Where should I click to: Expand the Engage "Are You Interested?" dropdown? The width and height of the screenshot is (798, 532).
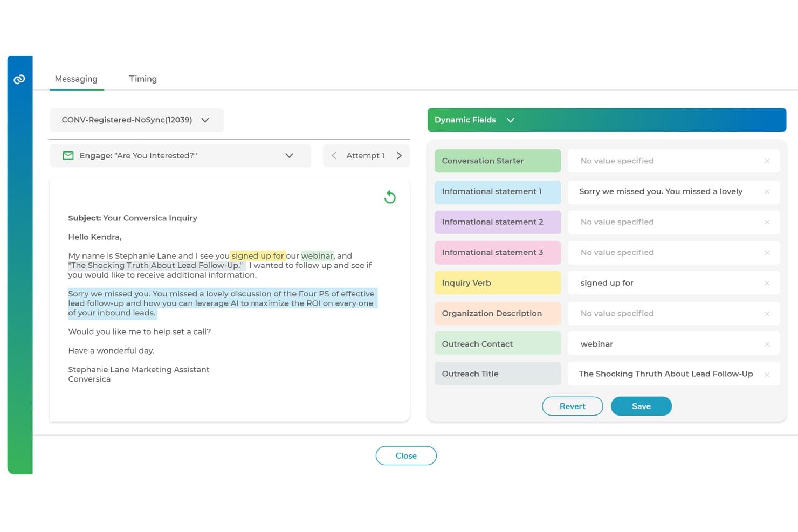(180, 156)
